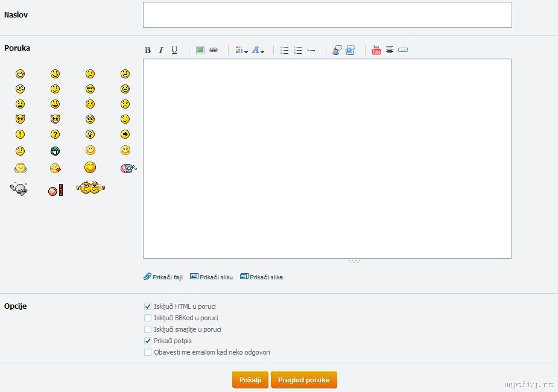Grab the message box resize handle dots
This screenshot has width=558, height=392.
(354, 262)
